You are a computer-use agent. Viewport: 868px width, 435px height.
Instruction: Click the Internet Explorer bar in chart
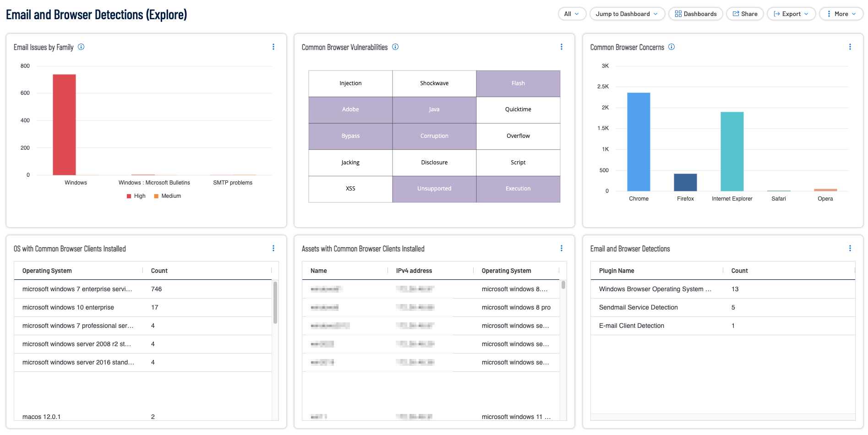732,152
